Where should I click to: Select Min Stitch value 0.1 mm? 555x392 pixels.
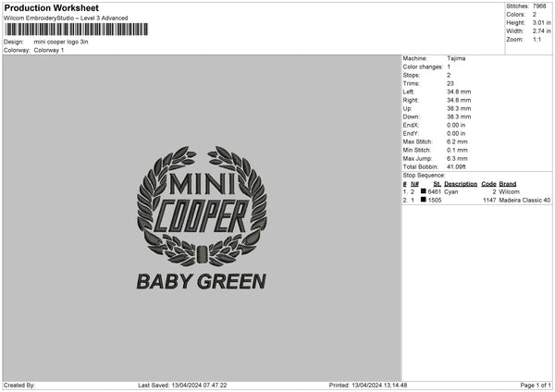457,150
